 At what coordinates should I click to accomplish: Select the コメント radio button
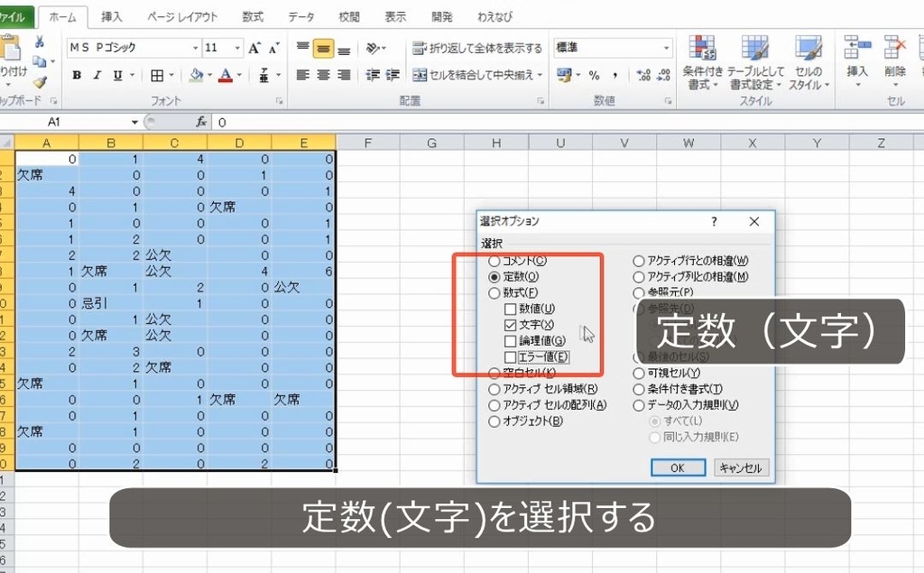[x=495, y=261]
